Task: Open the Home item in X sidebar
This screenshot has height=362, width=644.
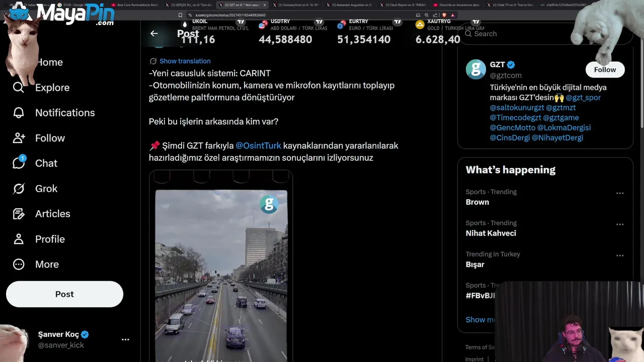Action: tap(50, 62)
